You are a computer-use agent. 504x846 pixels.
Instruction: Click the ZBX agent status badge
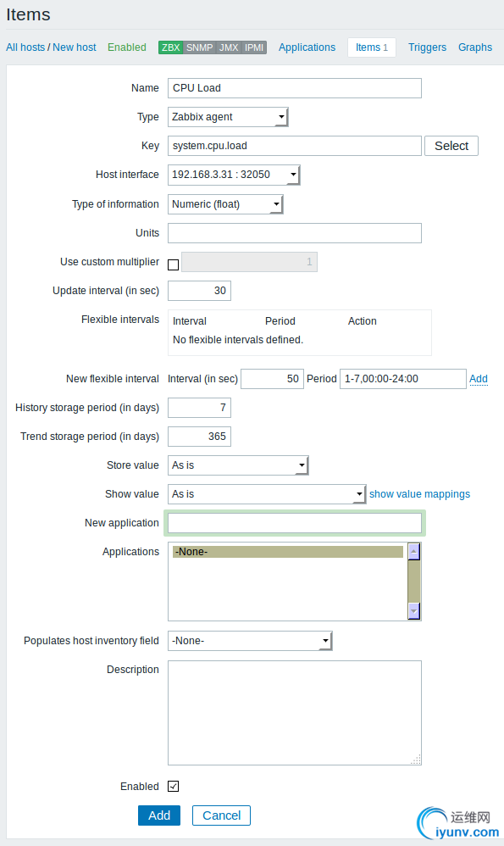point(171,47)
